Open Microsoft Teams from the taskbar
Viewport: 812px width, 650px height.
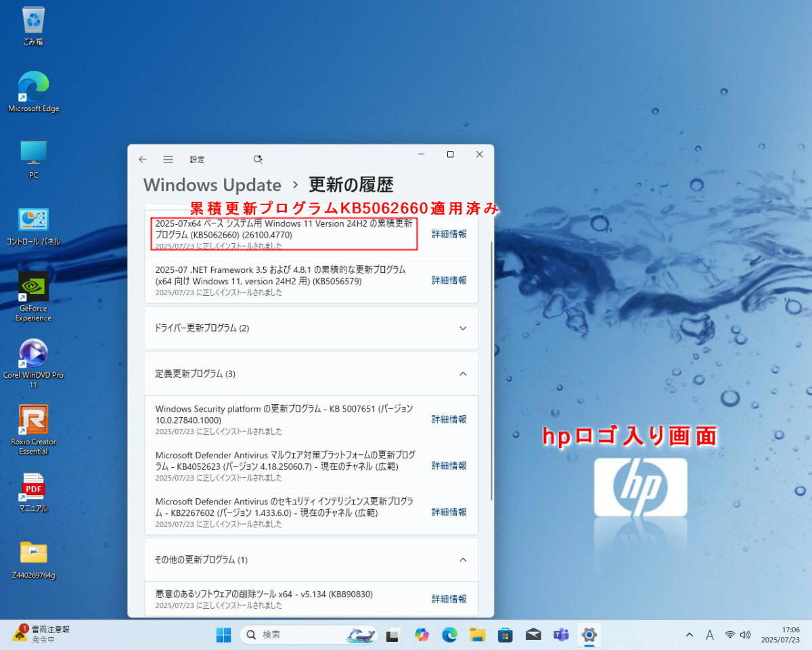pos(561,634)
